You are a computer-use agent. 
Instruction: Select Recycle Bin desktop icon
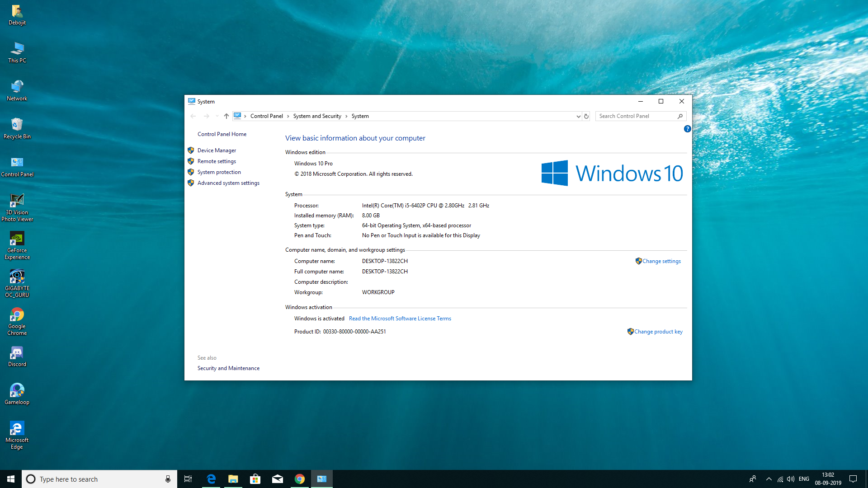click(17, 128)
